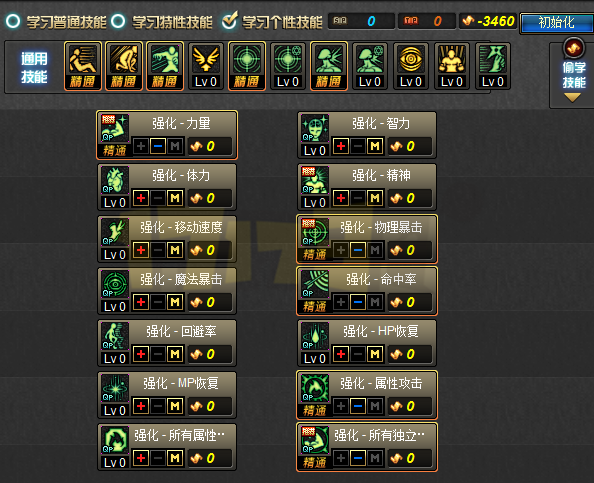Select the golden wings skill icon
This screenshot has width=594, height=483.
[x=206, y=59]
